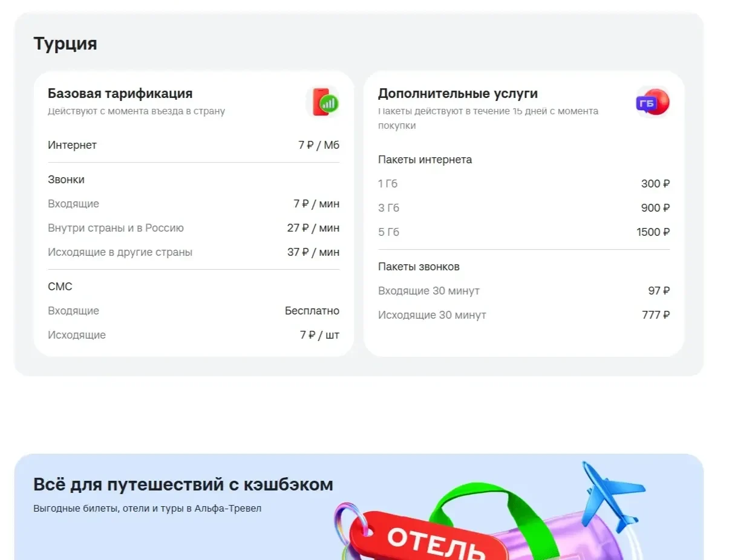Click the 37 ₽ / мин price
Screen dimensions: 732x560
coord(313,252)
